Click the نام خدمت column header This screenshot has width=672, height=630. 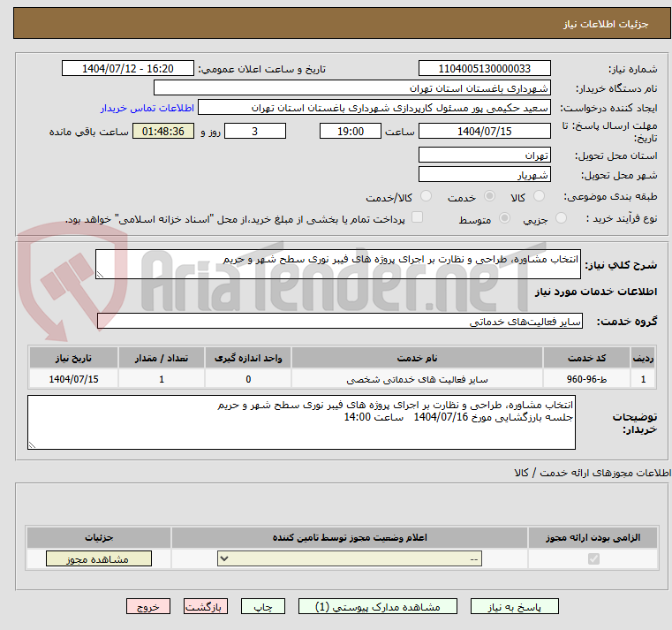[x=417, y=358]
